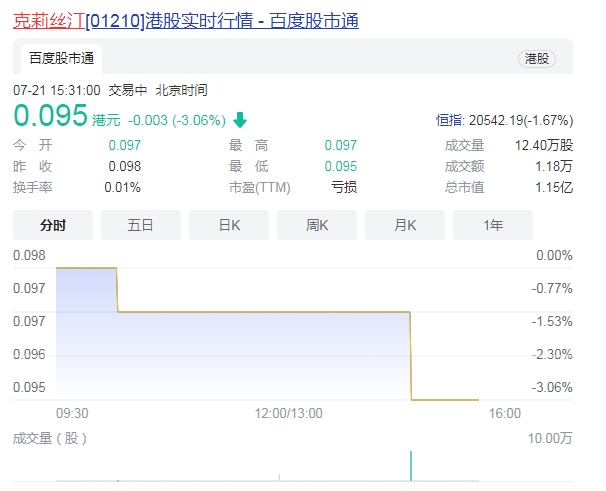Open the 克莉丝汀[01210]港股实时行情 title link

(x=186, y=21)
